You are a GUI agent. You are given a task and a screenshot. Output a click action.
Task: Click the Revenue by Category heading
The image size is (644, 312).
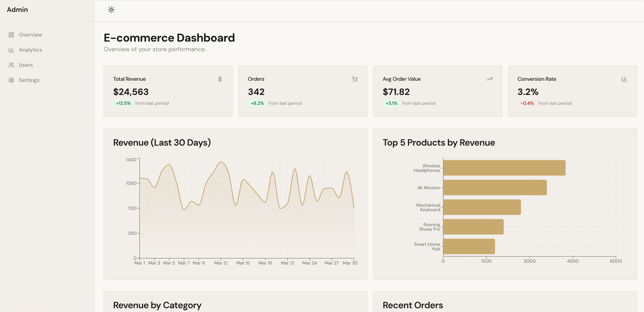[x=157, y=305]
